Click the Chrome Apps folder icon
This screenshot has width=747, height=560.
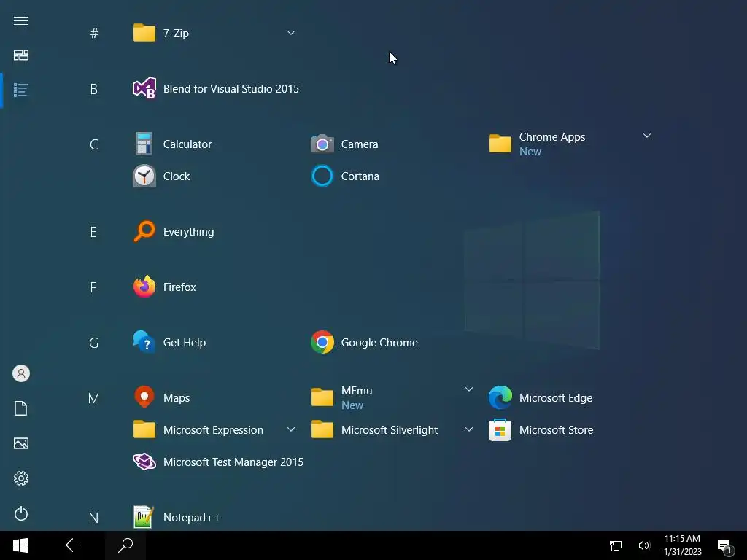500,144
